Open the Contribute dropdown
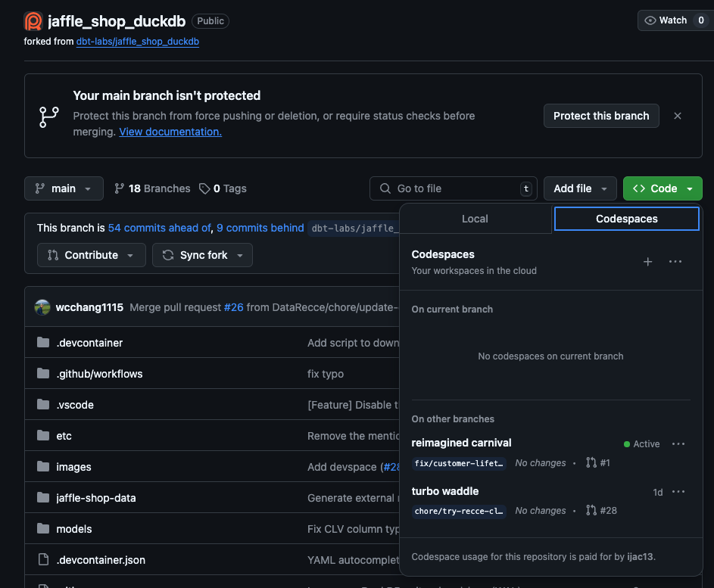This screenshot has height=588, width=714. click(92, 255)
